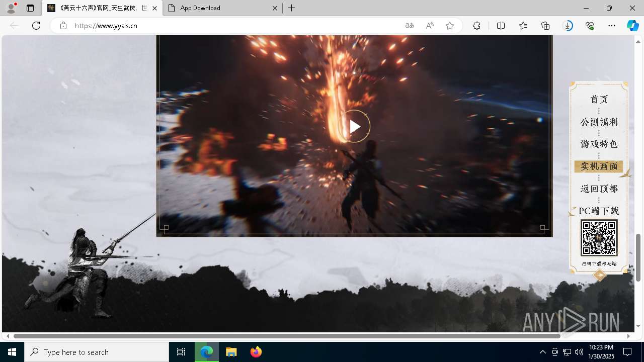Close the 燕云十六声 tab

[154, 8]
